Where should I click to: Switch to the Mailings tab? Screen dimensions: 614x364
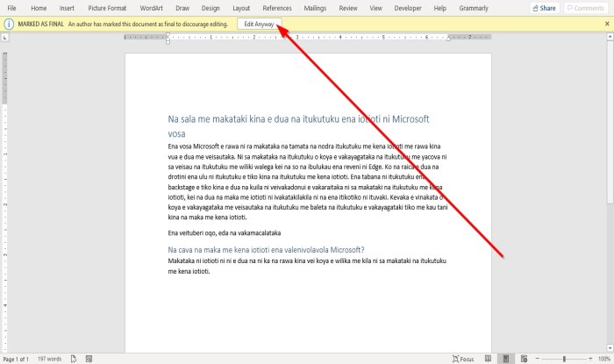315,8
